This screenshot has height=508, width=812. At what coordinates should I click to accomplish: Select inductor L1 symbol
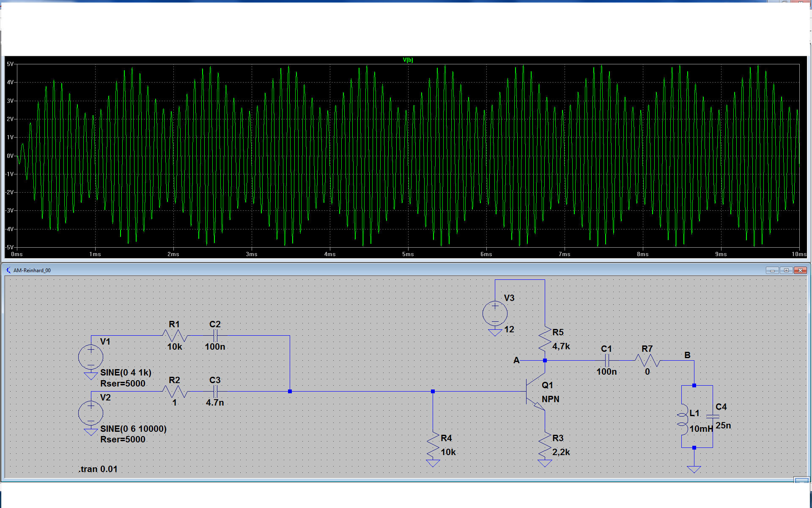(x=682, y=419)
